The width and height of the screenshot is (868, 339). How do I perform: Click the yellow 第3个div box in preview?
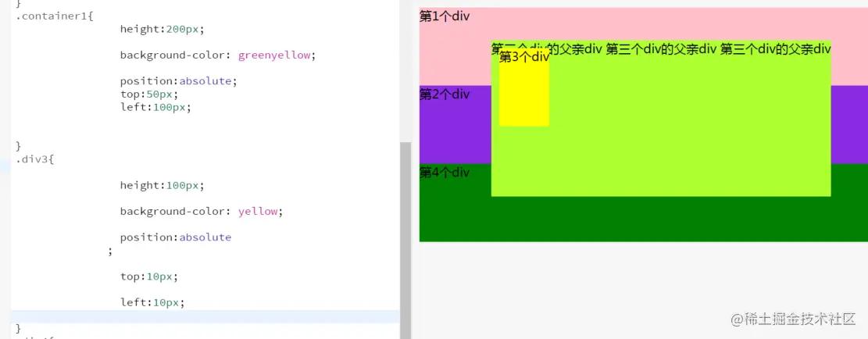click(523, 87)
